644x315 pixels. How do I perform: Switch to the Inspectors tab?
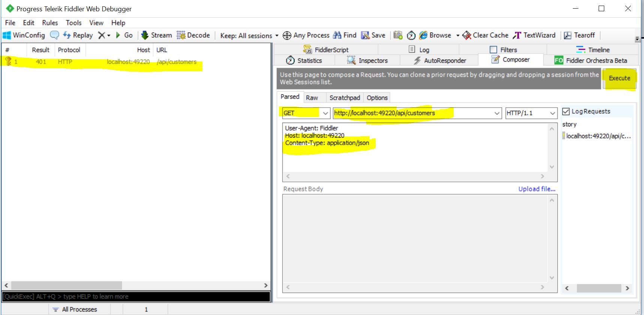click(367, 60)
